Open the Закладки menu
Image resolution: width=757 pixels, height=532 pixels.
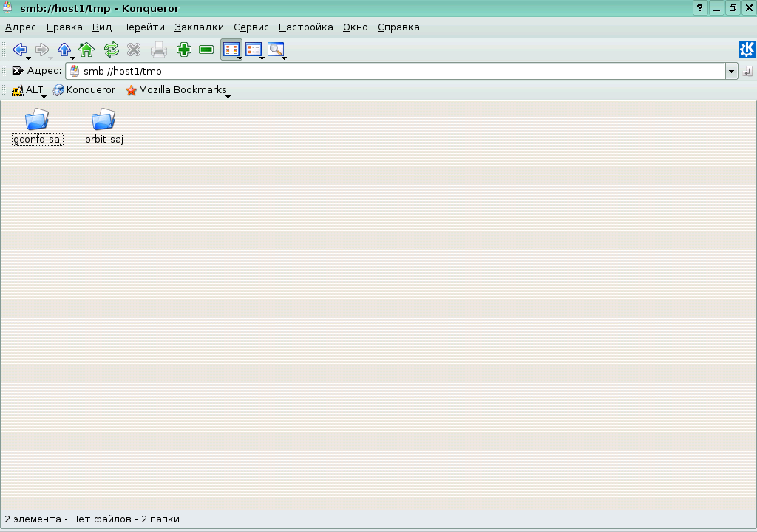[198, 27]
